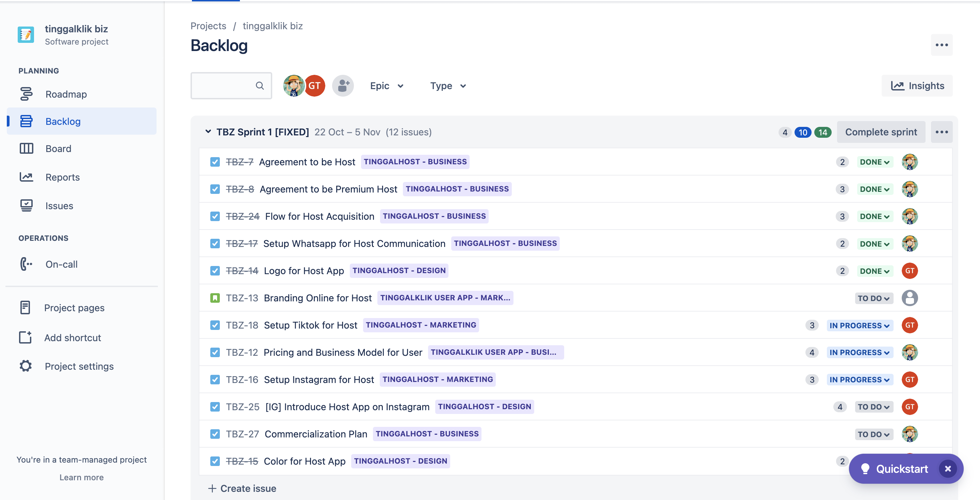980x500 pixels.
Task: Click task checkbox icon for TBZ-12
Action: [215, 352]
